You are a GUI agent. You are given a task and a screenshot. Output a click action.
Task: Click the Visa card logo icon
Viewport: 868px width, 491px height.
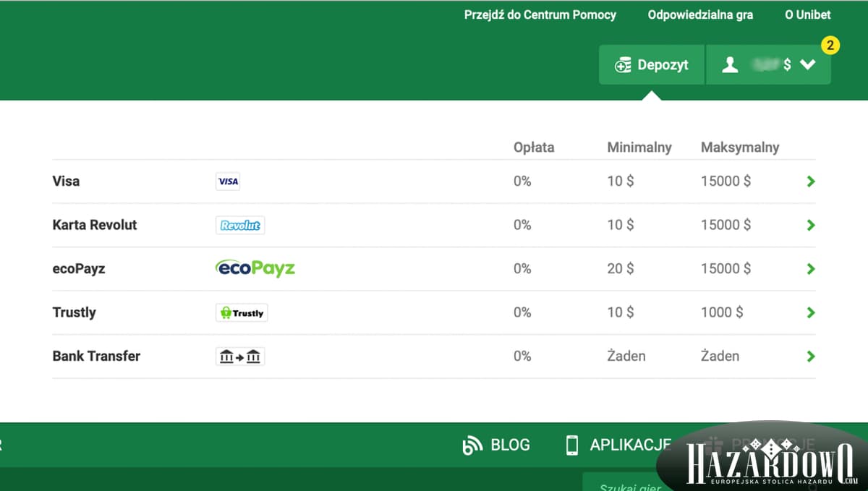[x=228, y=182]
